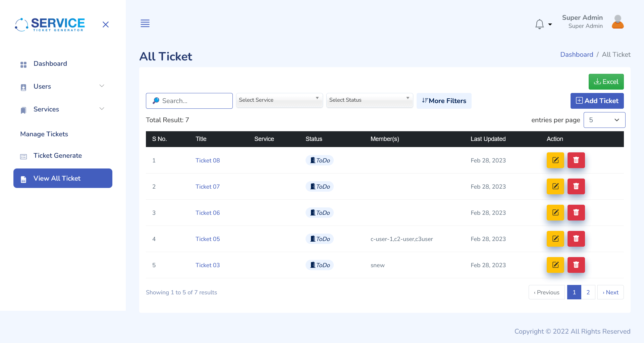Image resolution: width=644 pixels, height=343 pixels.
Task: Open Ticket 08 link
Action: click(x=208, y=160)
